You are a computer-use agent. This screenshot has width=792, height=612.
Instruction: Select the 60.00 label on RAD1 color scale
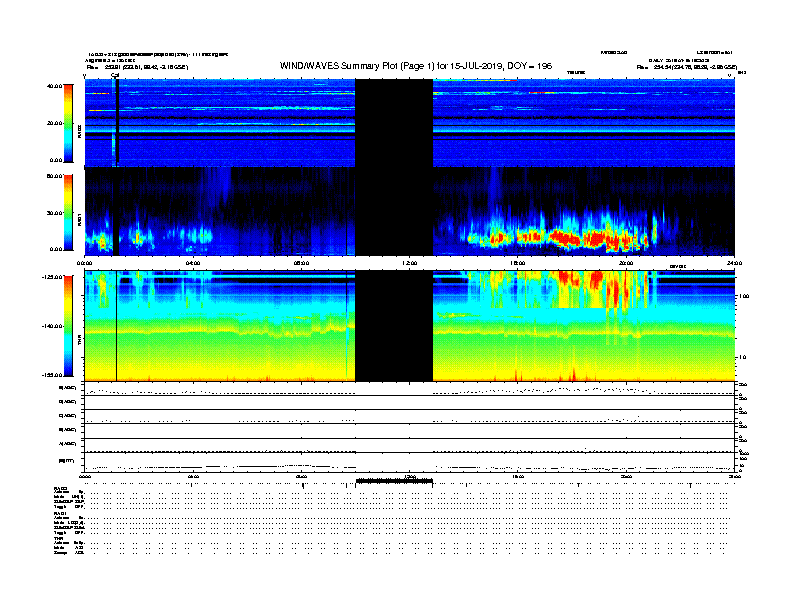[54, 176]
